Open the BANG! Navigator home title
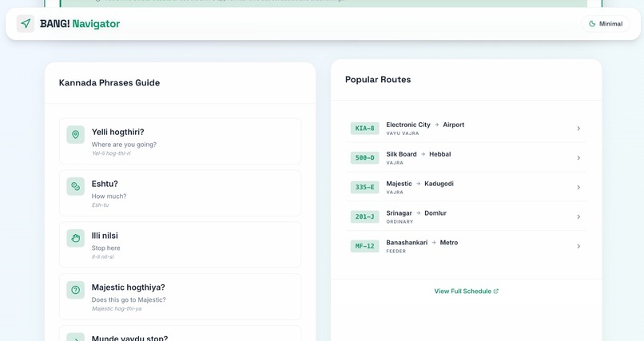The height and width of the screenshot is (341, 644). click(80, 24)
